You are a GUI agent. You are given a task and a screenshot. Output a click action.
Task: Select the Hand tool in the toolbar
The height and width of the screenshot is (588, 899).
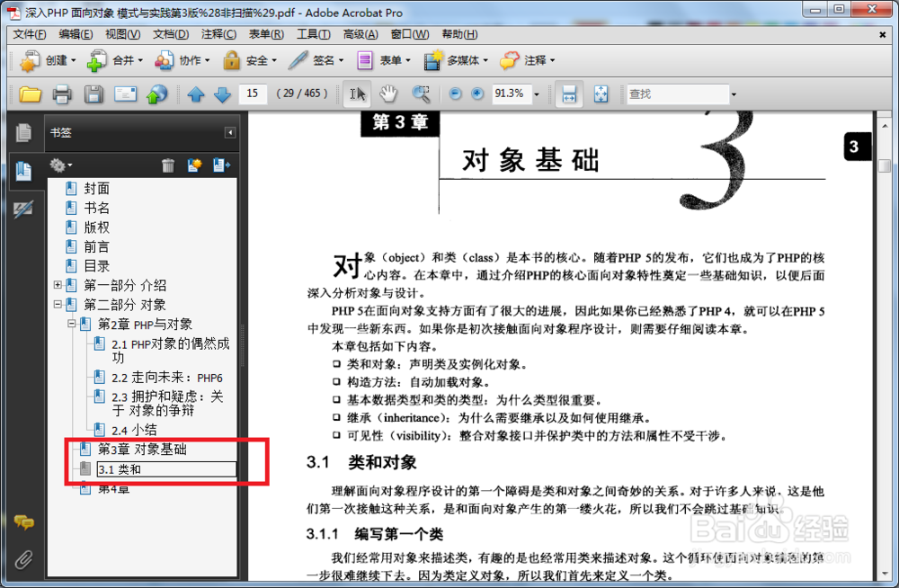(x=390, y=94)
